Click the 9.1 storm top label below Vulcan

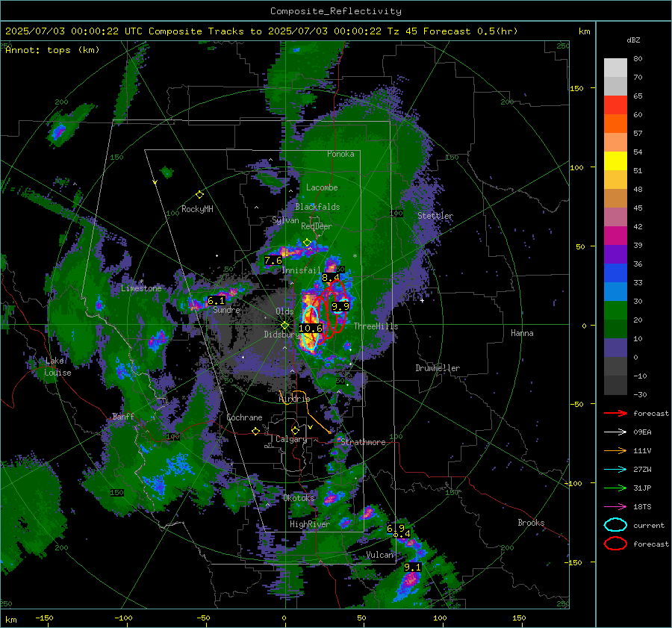(412, 567)
